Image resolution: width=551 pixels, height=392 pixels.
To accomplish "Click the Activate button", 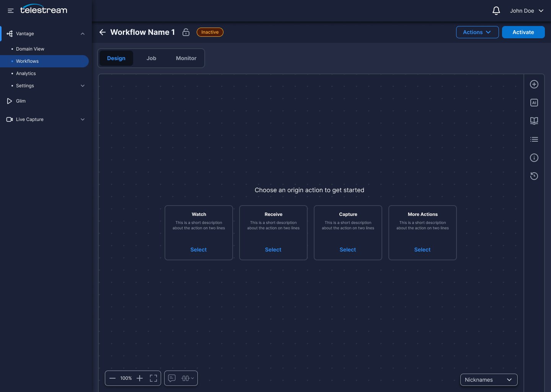I will (x=523, y=32).
